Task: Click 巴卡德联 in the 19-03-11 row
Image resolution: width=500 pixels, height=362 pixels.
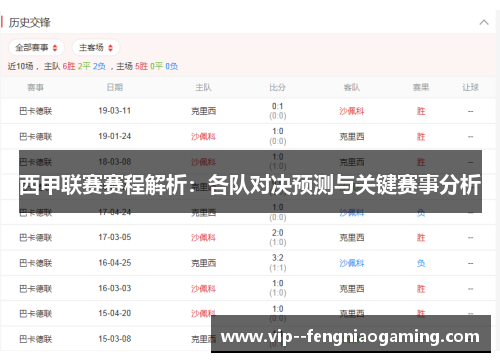Action: (36, 111)
